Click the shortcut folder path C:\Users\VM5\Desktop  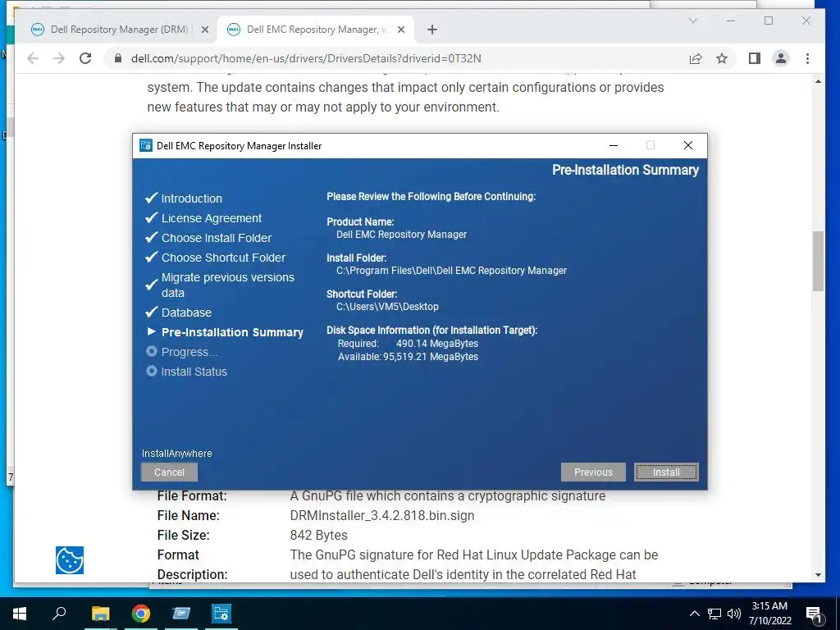coord(387,307)
